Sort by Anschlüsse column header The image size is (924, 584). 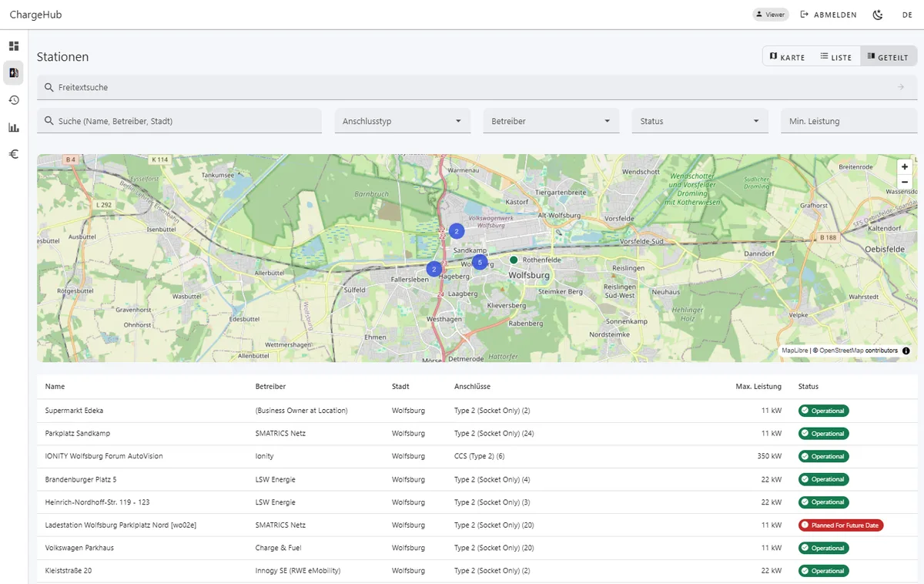point(472,387)
